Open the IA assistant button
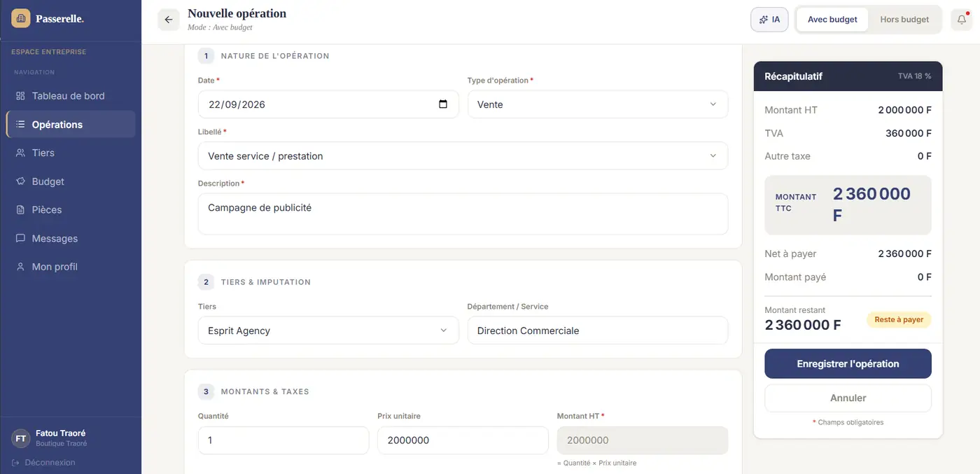This screenshot has width=980, height=474. coord(769,20)
